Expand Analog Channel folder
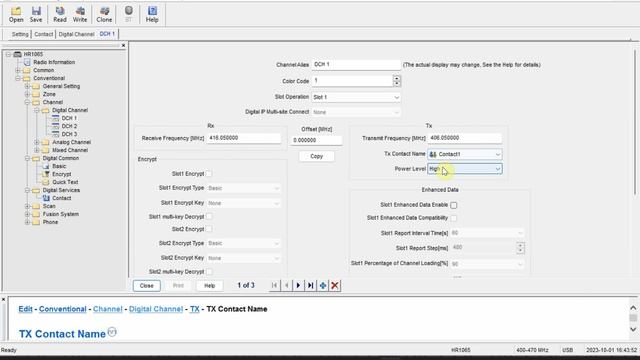 [37, 142]
